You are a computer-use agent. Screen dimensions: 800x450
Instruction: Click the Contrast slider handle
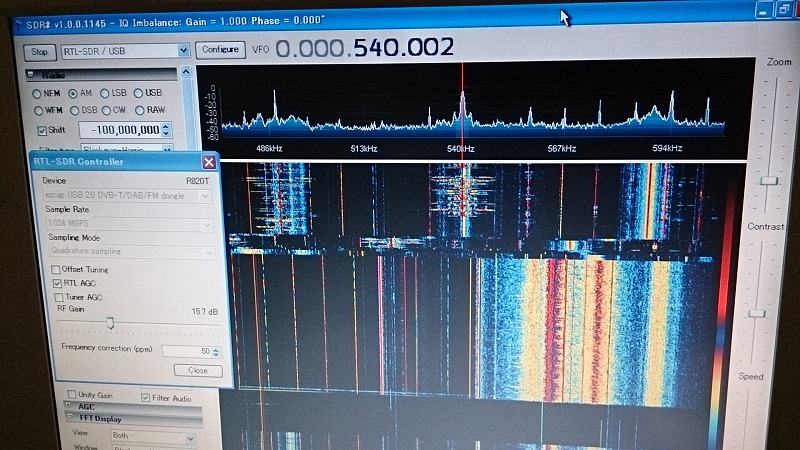click(757, 313)
